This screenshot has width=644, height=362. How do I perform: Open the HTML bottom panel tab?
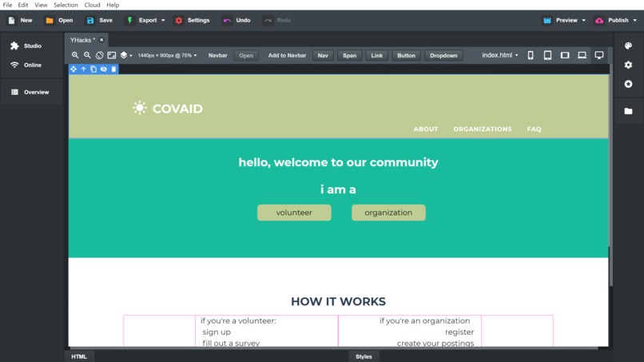[79, 356]
